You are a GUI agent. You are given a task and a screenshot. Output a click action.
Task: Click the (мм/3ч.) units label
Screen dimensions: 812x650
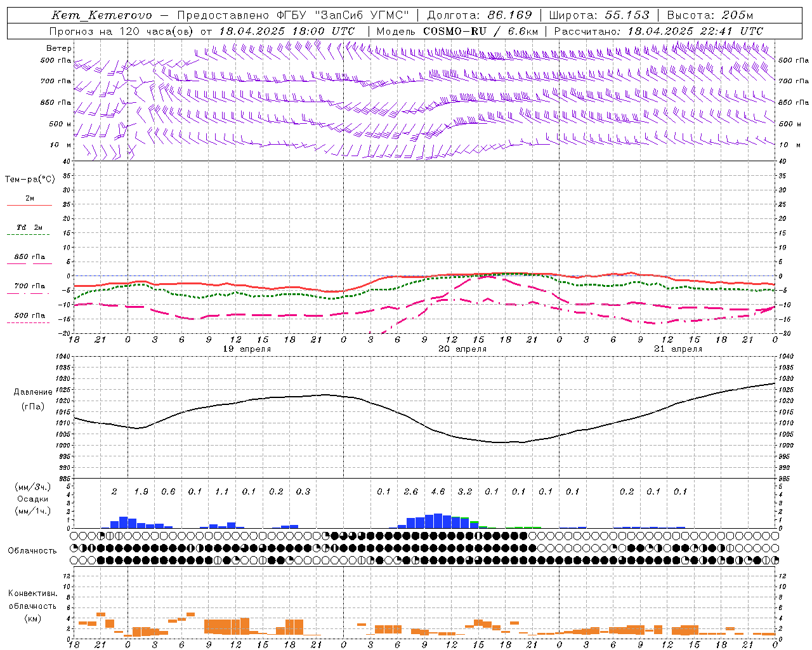(33, 487)
